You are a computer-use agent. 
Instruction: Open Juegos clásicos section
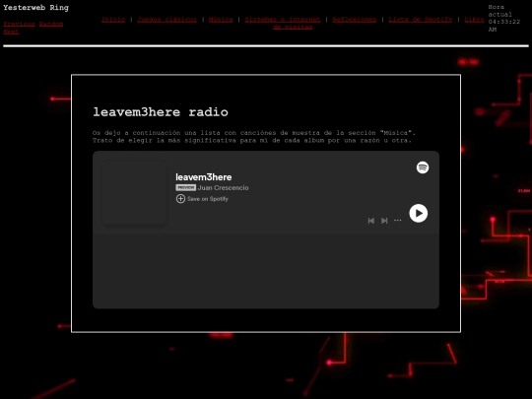(x=166, y=20)
